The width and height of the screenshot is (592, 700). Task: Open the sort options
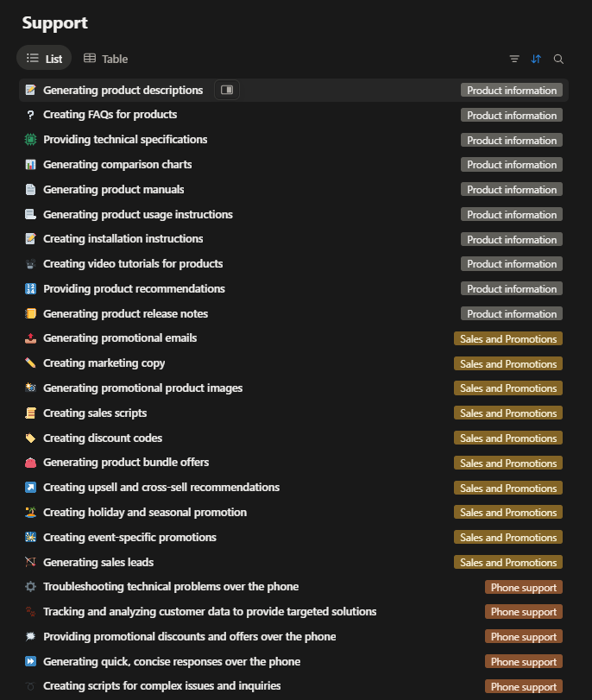click(x=536, y=59)
